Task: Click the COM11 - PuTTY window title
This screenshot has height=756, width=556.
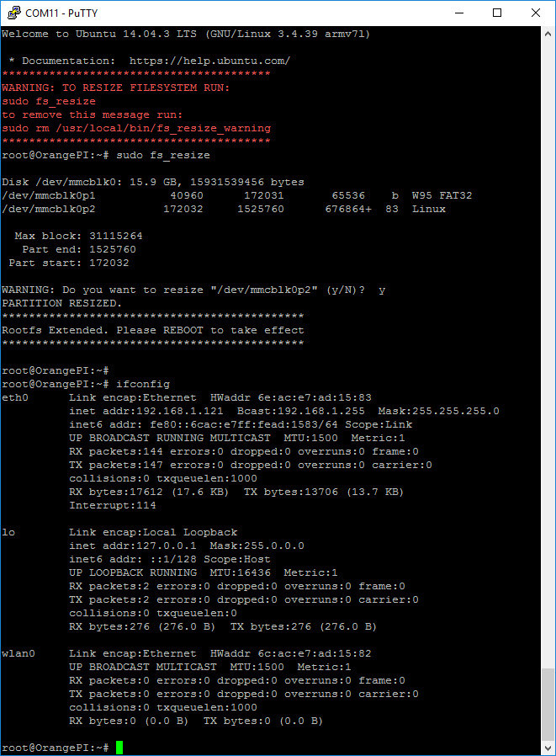Action: (x=61, y=13)
